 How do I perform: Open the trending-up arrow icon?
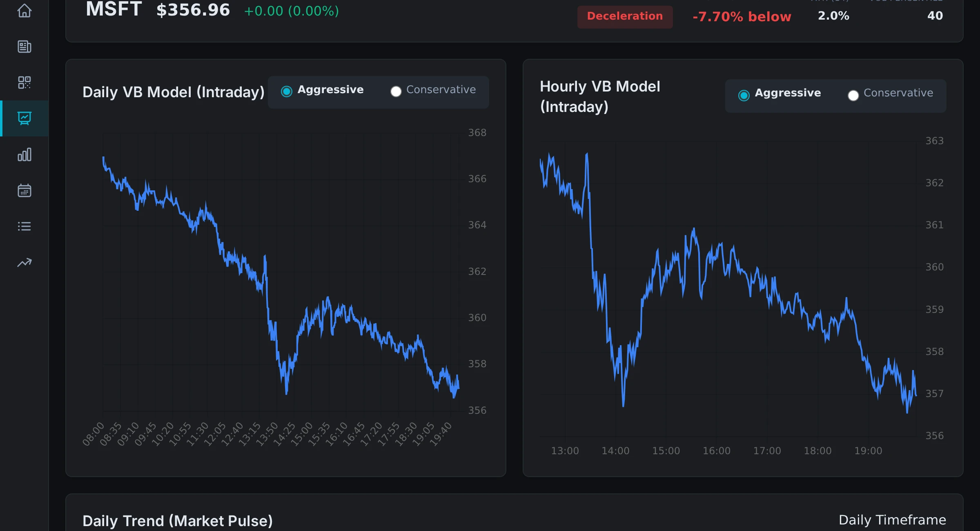click(x=24, y=262)
